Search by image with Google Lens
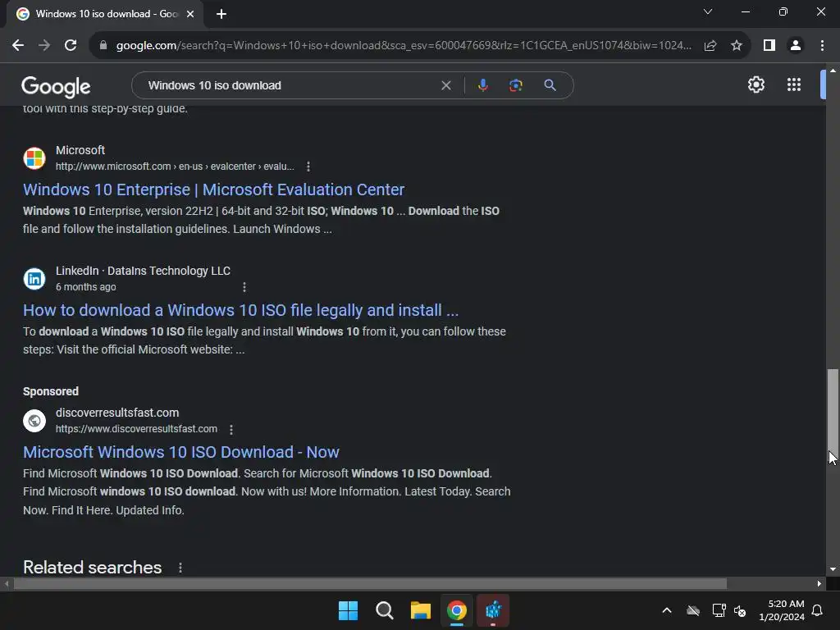The height and width of the screenshot is (630, 840). coord(515,85)
